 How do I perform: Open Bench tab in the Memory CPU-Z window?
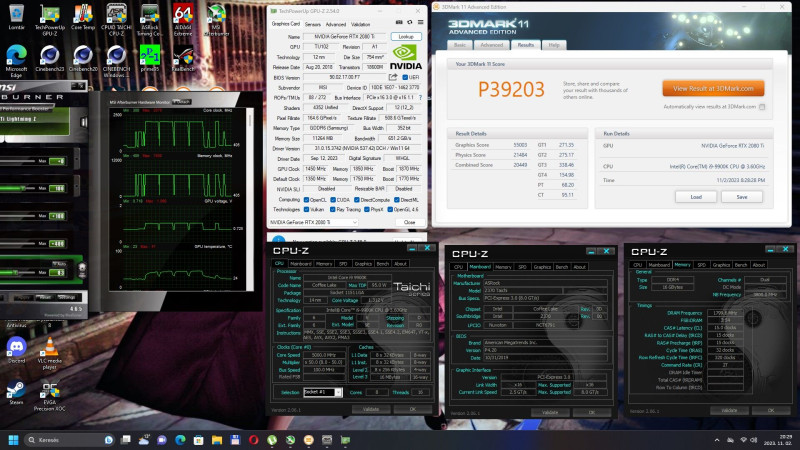[x=741, y=265]
